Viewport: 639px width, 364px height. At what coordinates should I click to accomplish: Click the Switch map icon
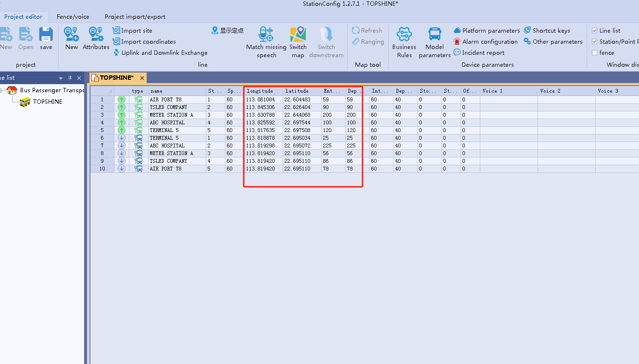coord(298,35)
